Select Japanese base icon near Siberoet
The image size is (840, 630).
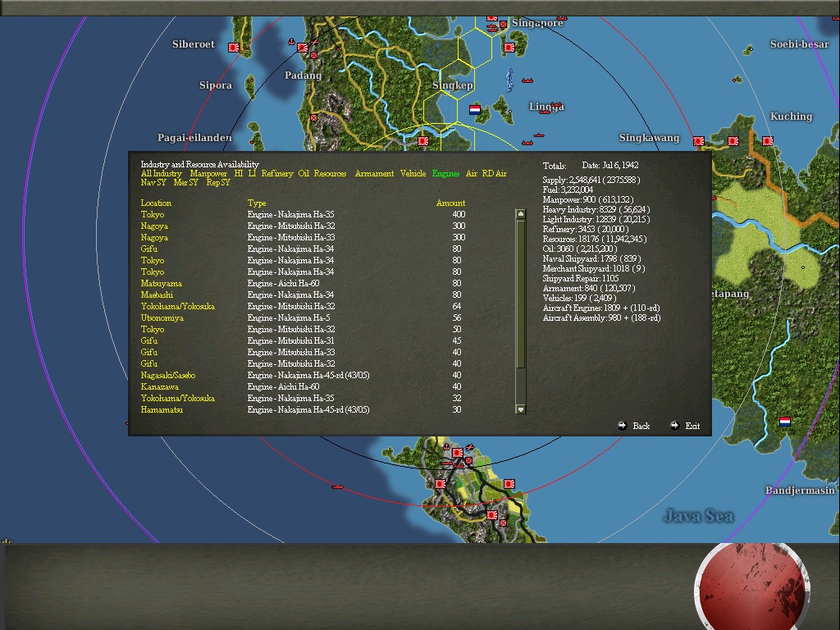pyautogui.click(x=234, y=47)
